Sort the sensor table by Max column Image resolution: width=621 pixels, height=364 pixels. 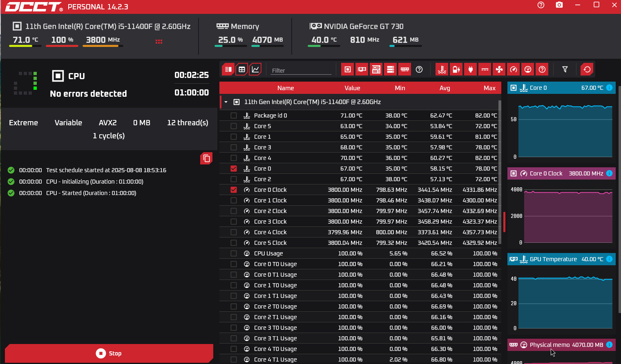pos(489,88)
